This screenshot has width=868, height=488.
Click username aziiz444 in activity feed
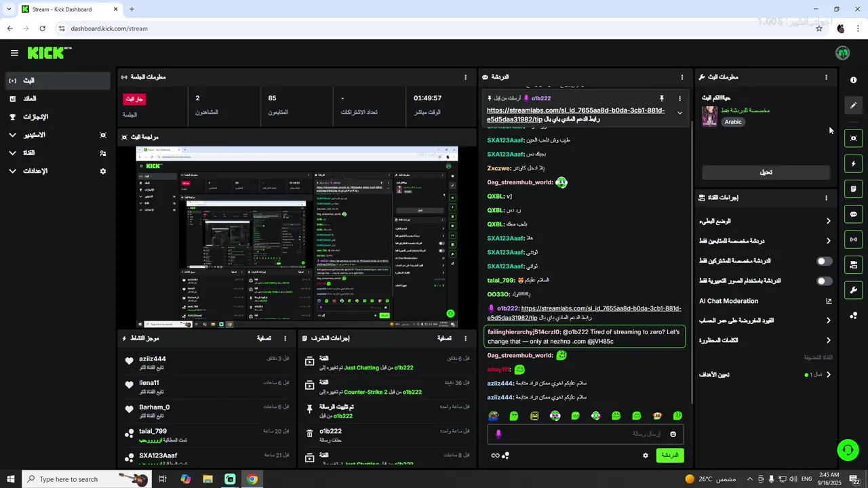pyautogui.click(x=153, y=359)
